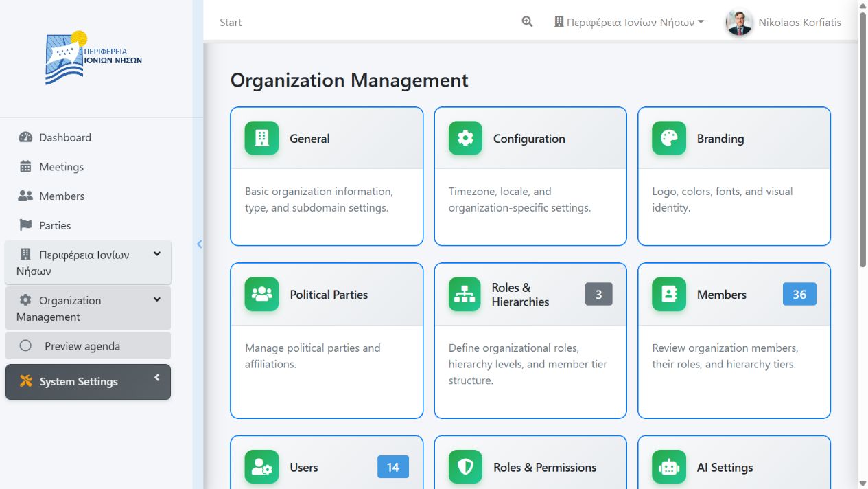Click the Nikolaos Korfiatis avatar photo
Image resolution: width=868 pixels, height=489 pixels.
point(739,22)
